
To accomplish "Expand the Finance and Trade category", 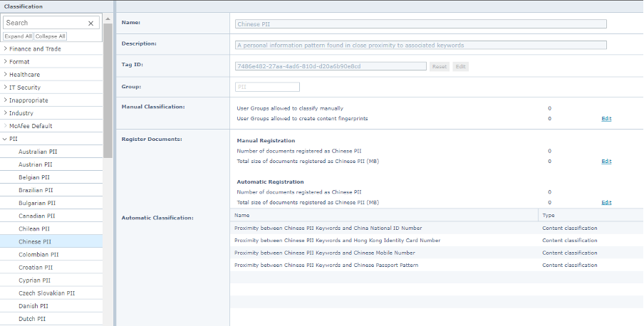I will [6, 49].
